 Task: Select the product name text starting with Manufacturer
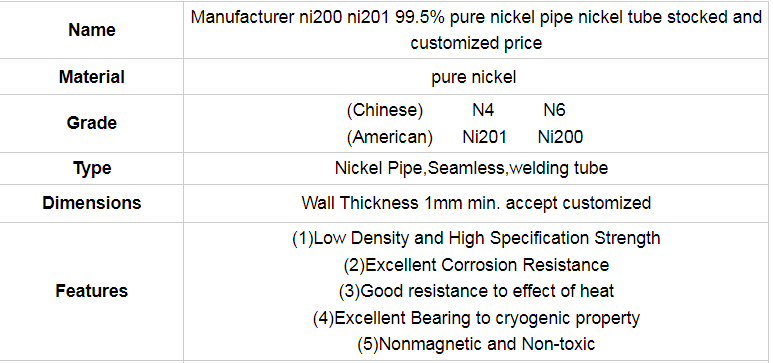(x=476, y=30)
